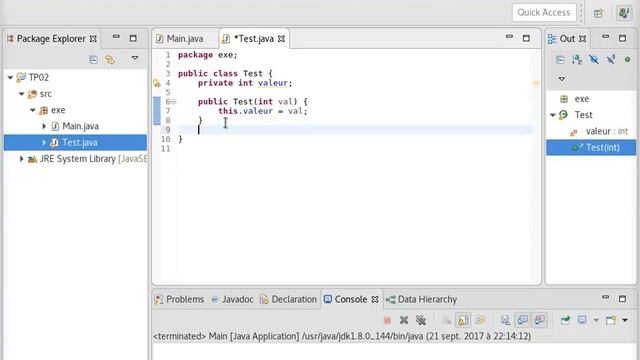Switch to the Main.java editor tab
The image size is (640, 360).
click(x=180, y=39)
